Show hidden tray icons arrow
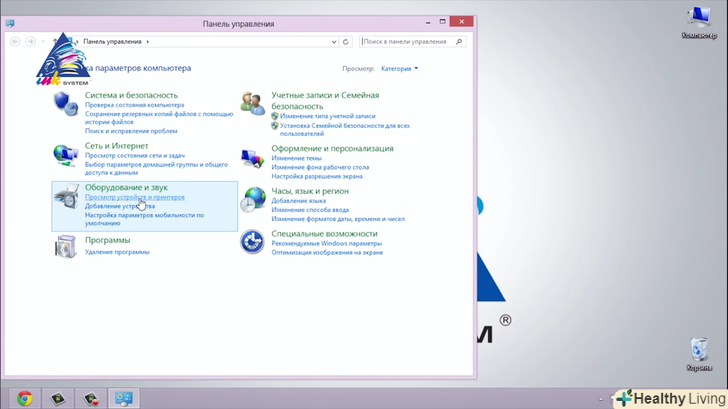 point(601,399)
